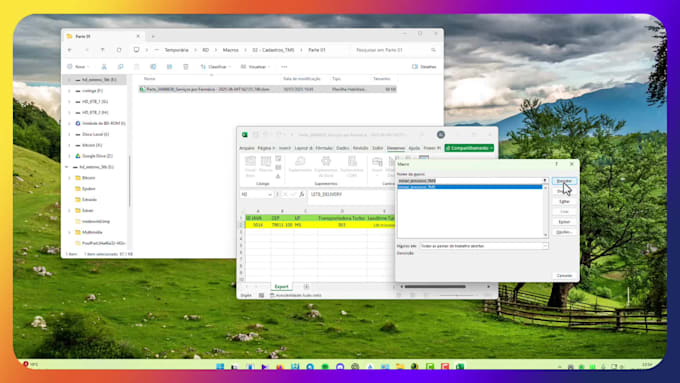Screen dimensions: 680x383
Task: Switch to the Revisão ribbon tab
Action: coord(360,148)
